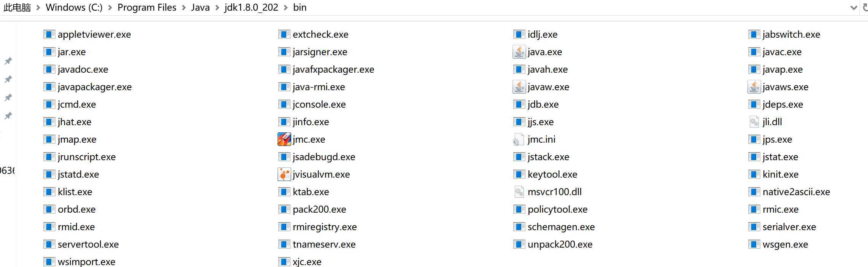Select file name jhat.exe
Viewport: 868px width, 267px height.
pos(75,122)
